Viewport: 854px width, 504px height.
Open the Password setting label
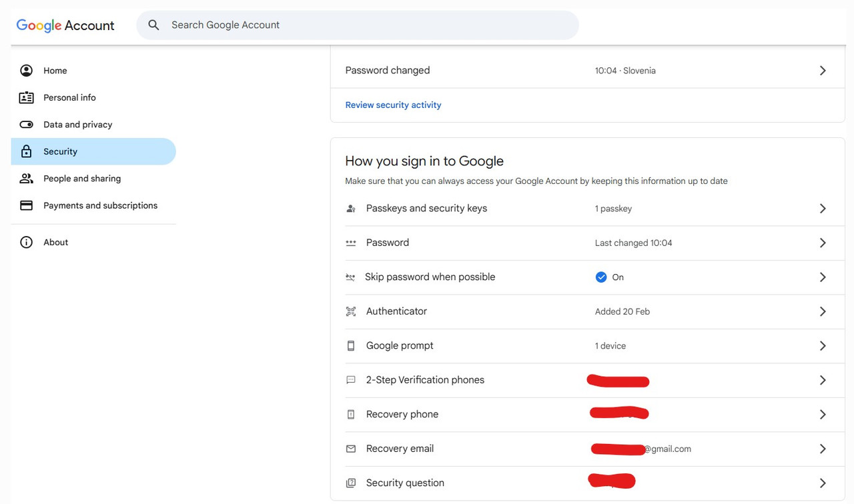388,243
